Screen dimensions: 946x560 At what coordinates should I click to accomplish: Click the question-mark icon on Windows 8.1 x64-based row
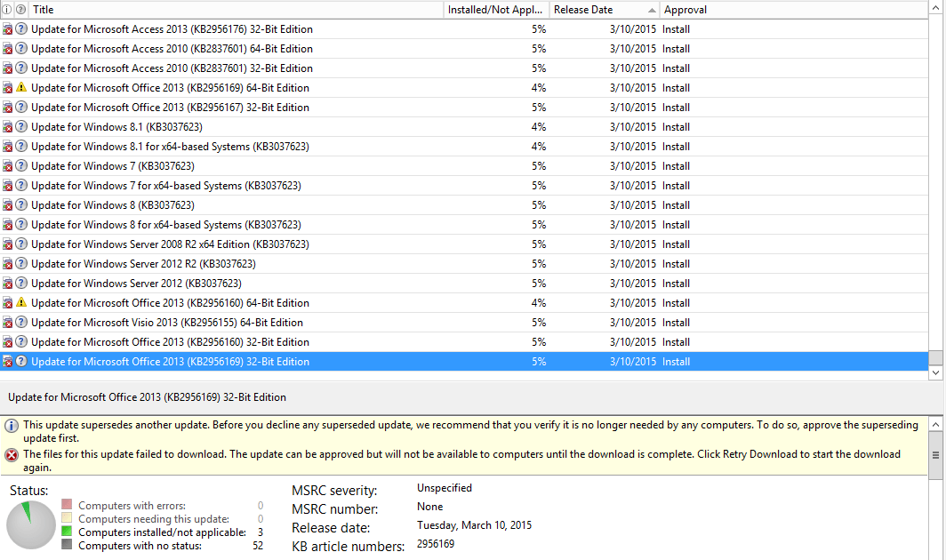21,146
